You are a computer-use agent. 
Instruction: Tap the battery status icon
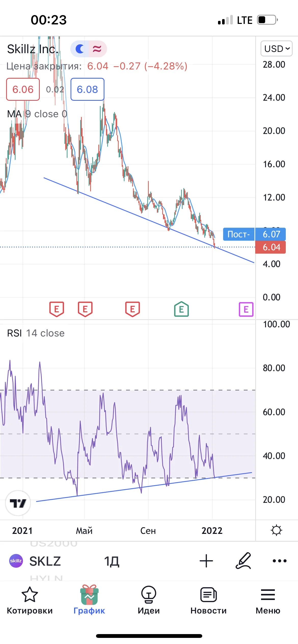tap(267, 20)
